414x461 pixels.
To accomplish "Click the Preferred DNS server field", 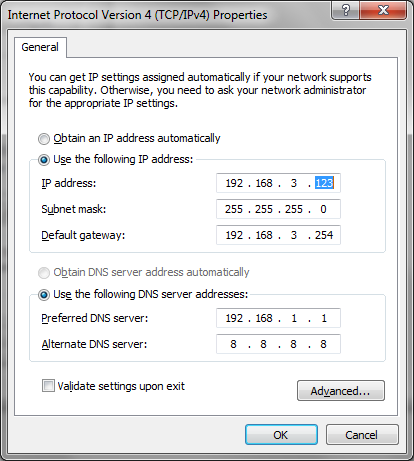I will pyautogui.click(x=278, y=318).
